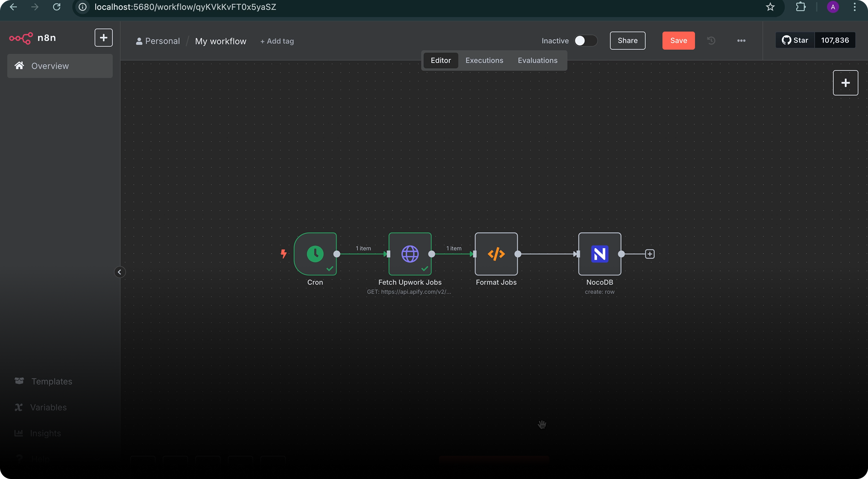Click the '1 item' label after Cron
The width and height of the screenshot is (868, 479).
[363, 248]
